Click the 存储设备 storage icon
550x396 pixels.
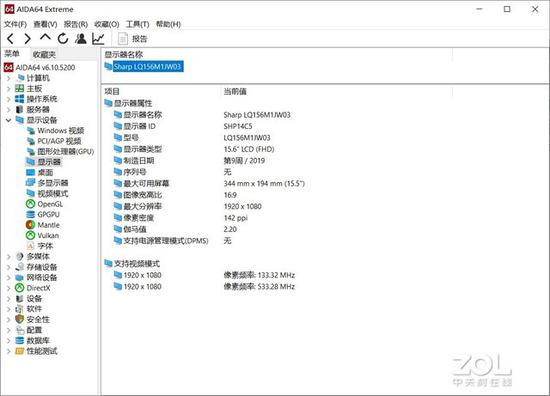[x=20, y=267]
